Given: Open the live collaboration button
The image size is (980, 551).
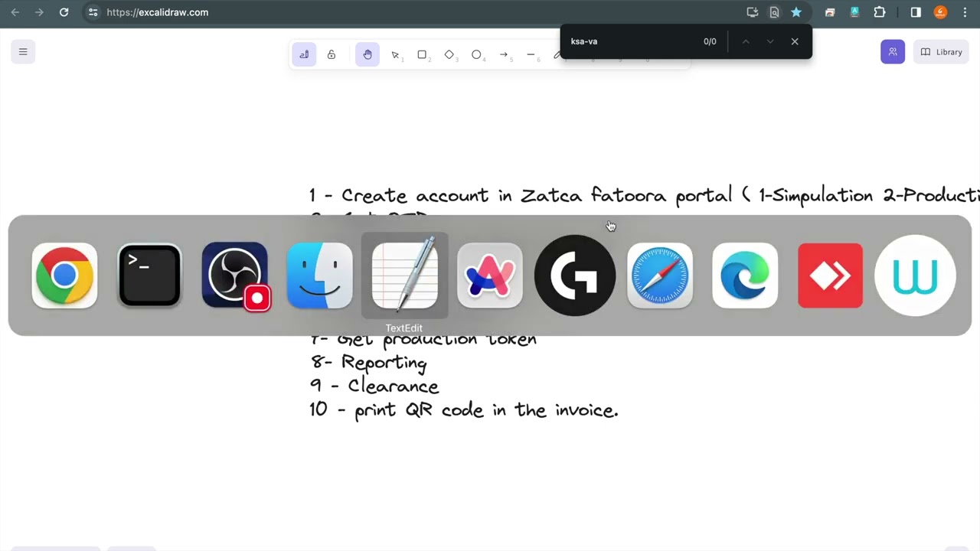Looking at the screenshot, I should [893, 52].
